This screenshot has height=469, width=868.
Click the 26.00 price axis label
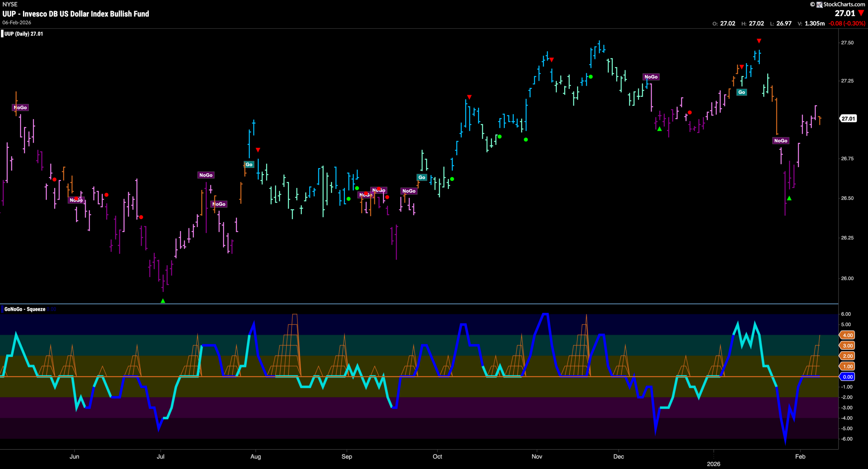(847, 278)
